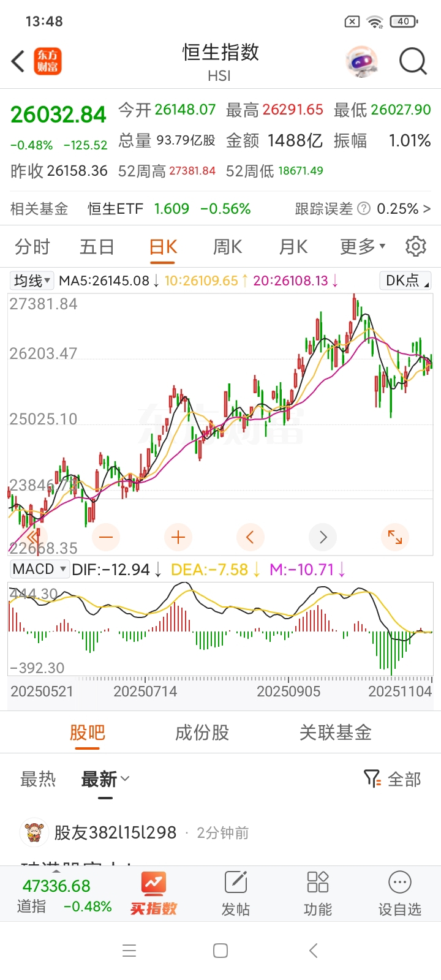Open the Eastmoney orange logo

click(x=47, y=61)
